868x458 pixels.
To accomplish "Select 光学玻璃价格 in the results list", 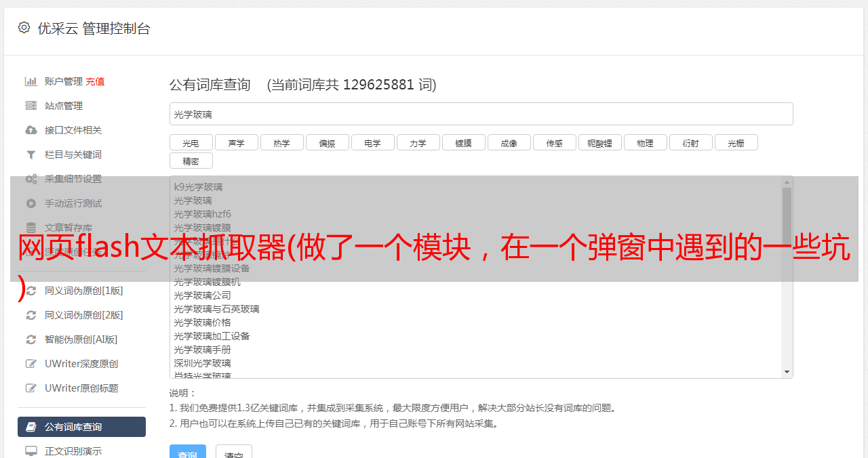I will 202,322.
